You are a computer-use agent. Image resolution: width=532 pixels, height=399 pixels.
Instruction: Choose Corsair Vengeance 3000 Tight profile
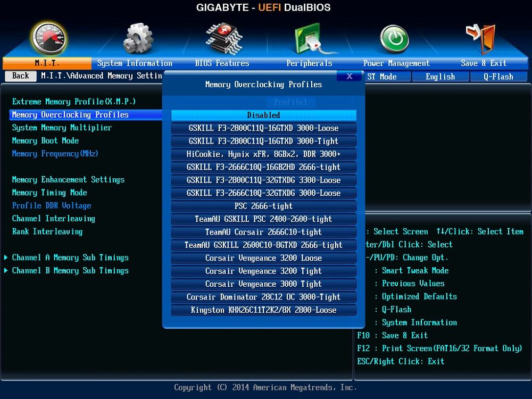tap(264, 284)
